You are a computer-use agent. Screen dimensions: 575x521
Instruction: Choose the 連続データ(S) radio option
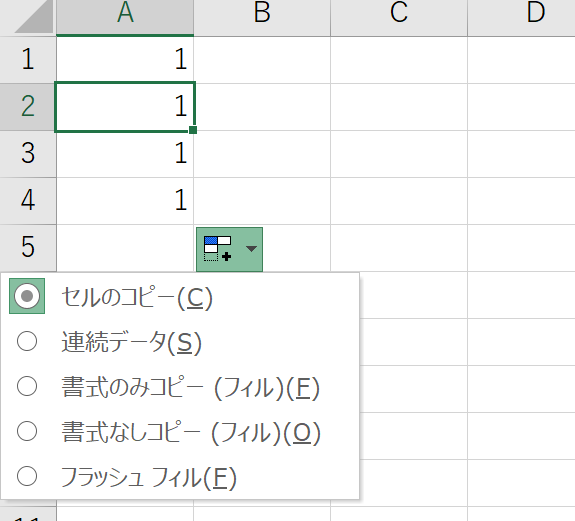27,341
